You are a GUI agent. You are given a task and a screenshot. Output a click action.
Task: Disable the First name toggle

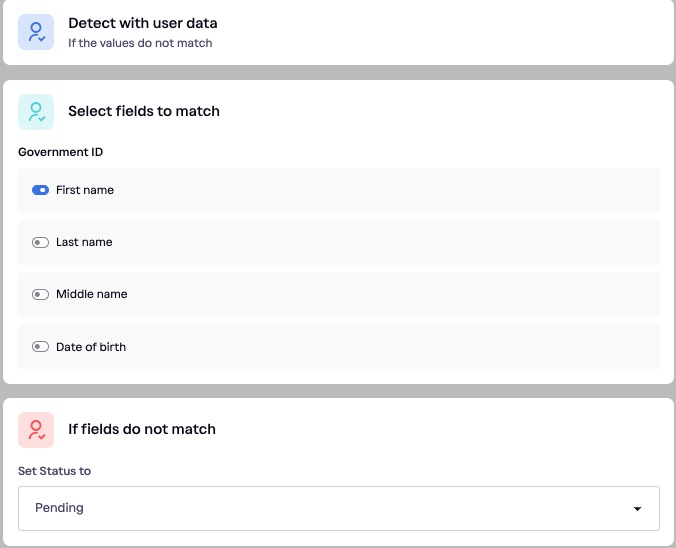coord(40,190)
